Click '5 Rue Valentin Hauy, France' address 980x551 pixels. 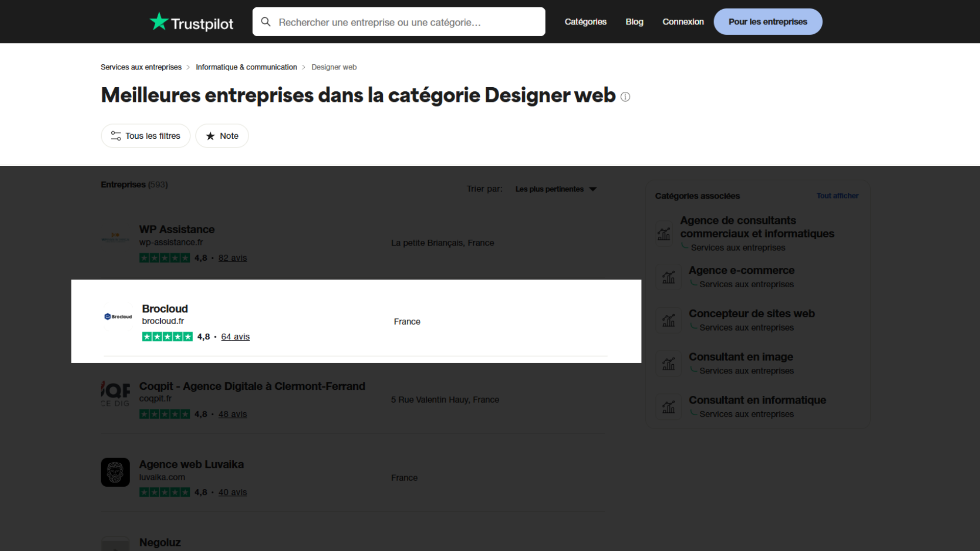[445, 400]
